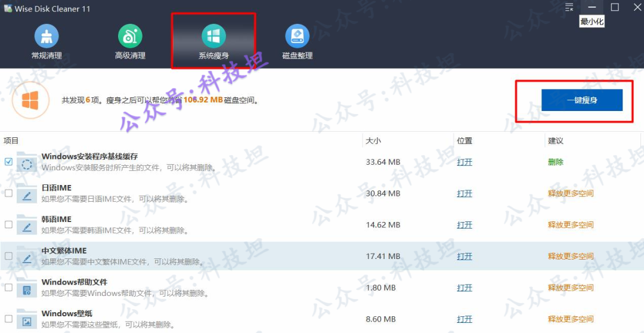Click the 1.80 MB size value
This screenshot has width=644, height=333.
380,288
